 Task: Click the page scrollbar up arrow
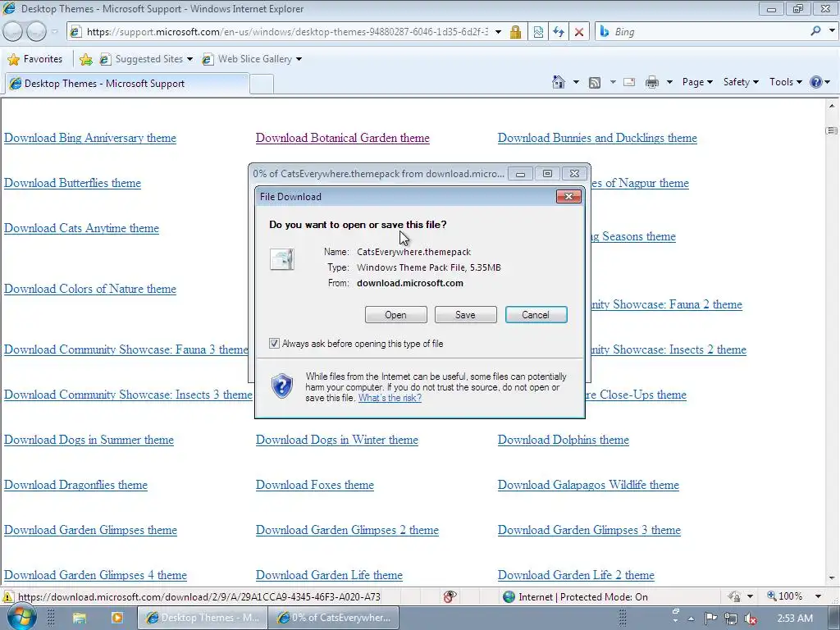(832, 106)
